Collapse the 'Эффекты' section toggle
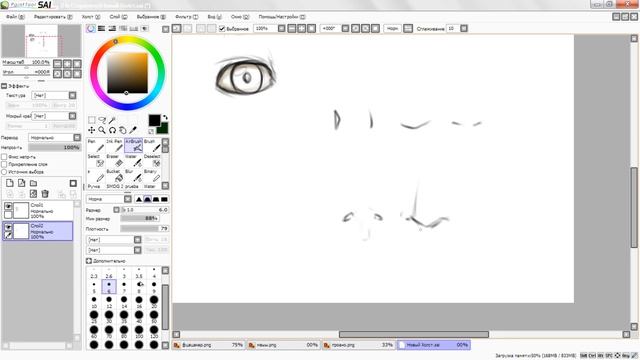 coord(4,86)
